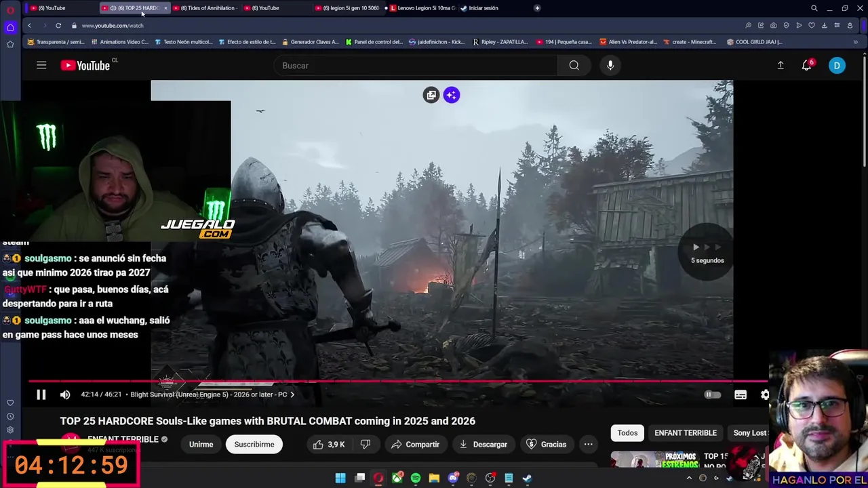Seek on the red video progress bar

click(x=397, y=381)
